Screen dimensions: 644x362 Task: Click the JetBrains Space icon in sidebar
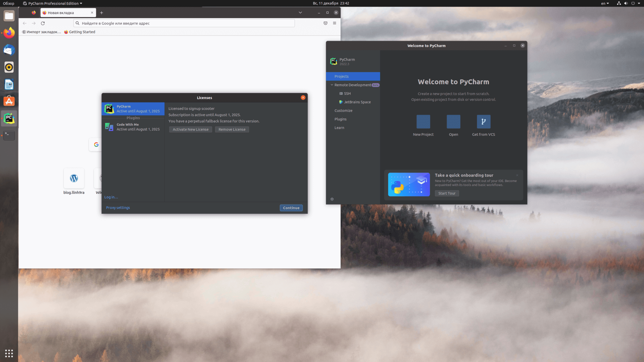tap(341, 102)
